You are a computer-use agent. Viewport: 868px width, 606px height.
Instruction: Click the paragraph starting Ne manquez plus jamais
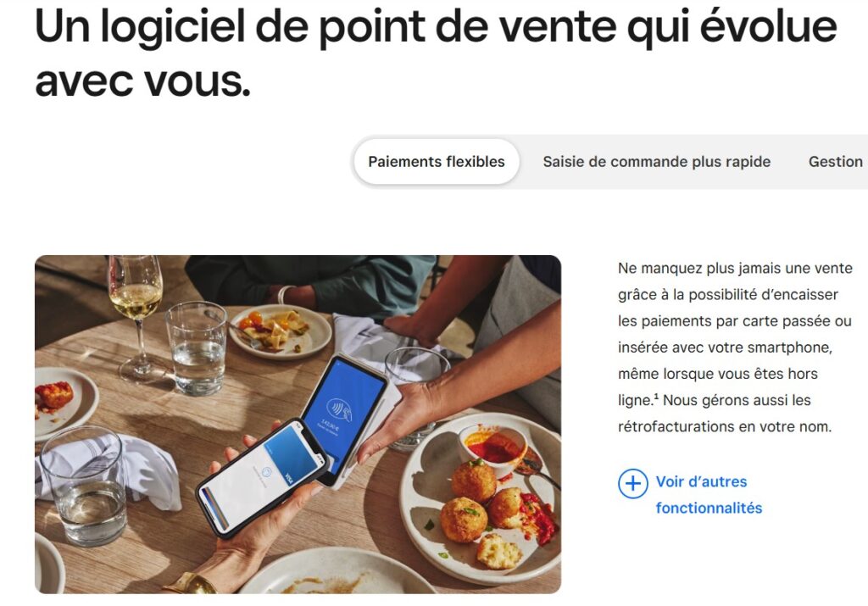[x=735, y=347]
